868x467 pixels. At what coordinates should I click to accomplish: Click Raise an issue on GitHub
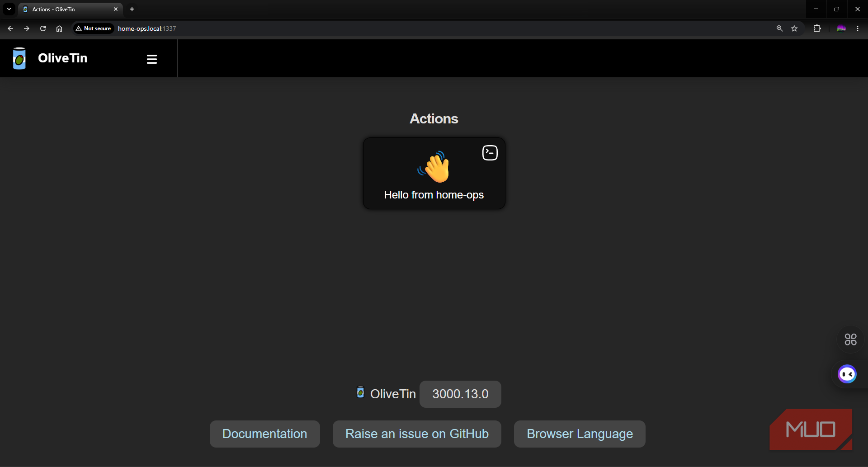[417, 434]
